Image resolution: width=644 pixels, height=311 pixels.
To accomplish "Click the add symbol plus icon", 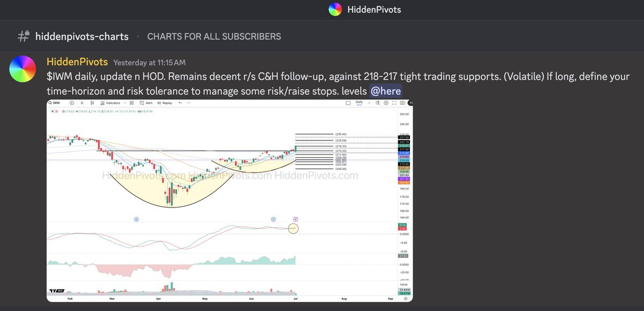I will 71,103.
